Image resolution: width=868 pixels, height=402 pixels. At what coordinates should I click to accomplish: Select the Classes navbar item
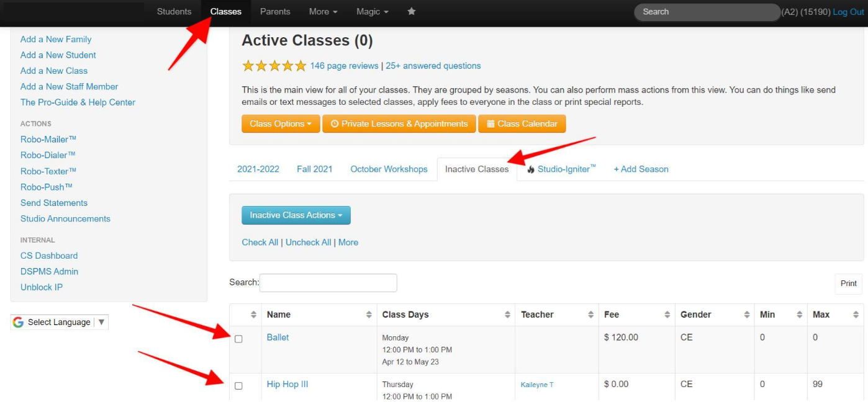(226, 12)
